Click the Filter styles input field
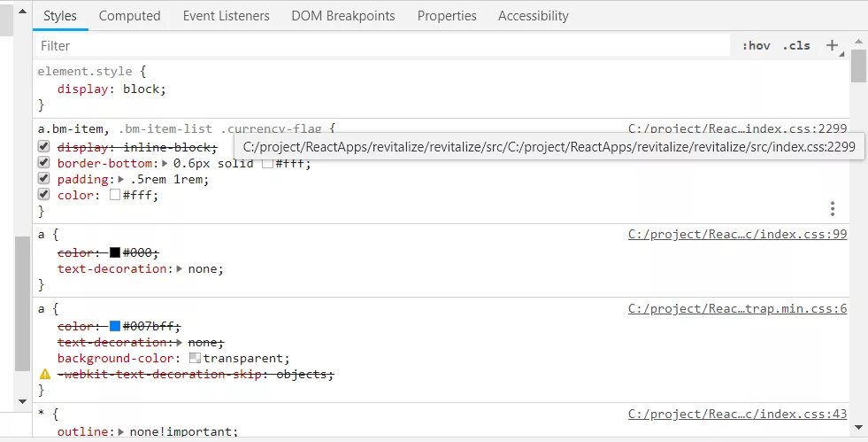868x442 pixels. pos(380,45)
